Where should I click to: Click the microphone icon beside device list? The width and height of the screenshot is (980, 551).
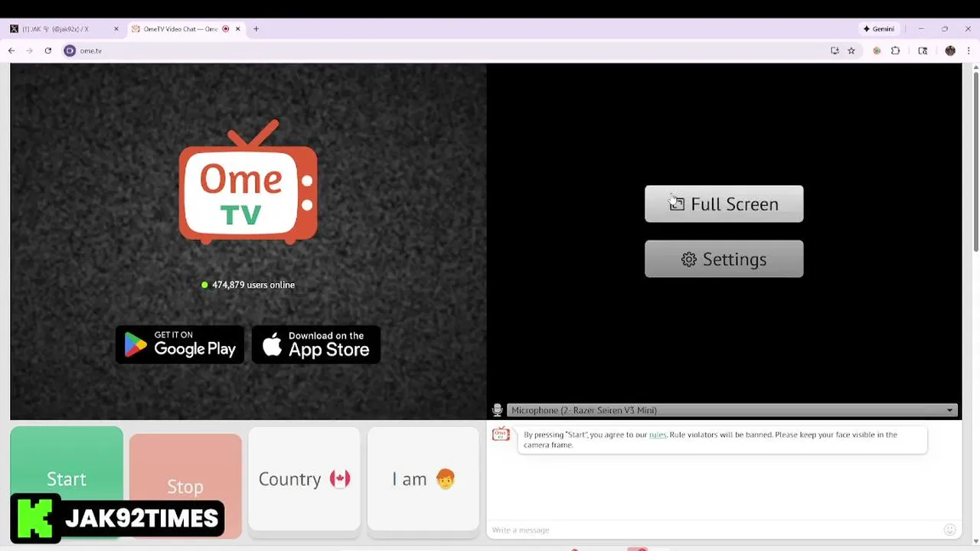click(x=497, y=410)
